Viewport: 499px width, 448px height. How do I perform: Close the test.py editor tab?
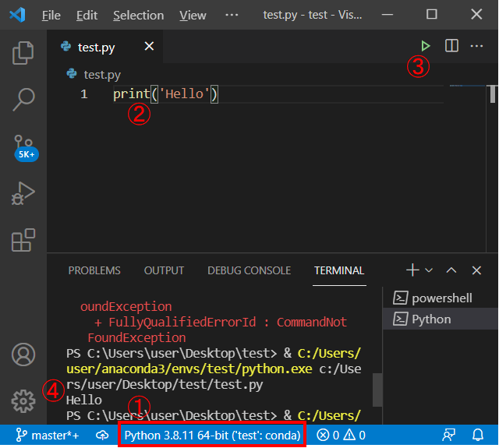click(x=148, y=47)
